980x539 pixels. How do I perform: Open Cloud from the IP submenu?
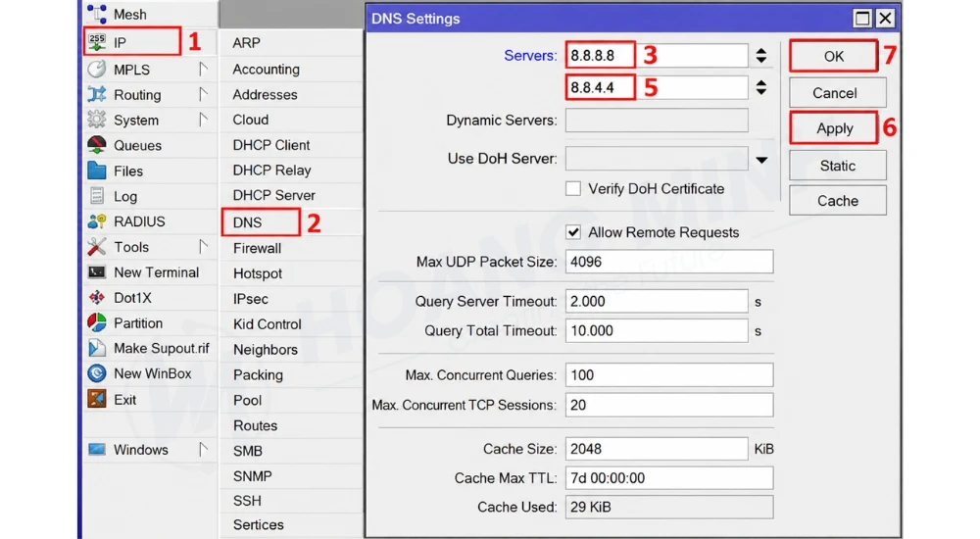251,120
